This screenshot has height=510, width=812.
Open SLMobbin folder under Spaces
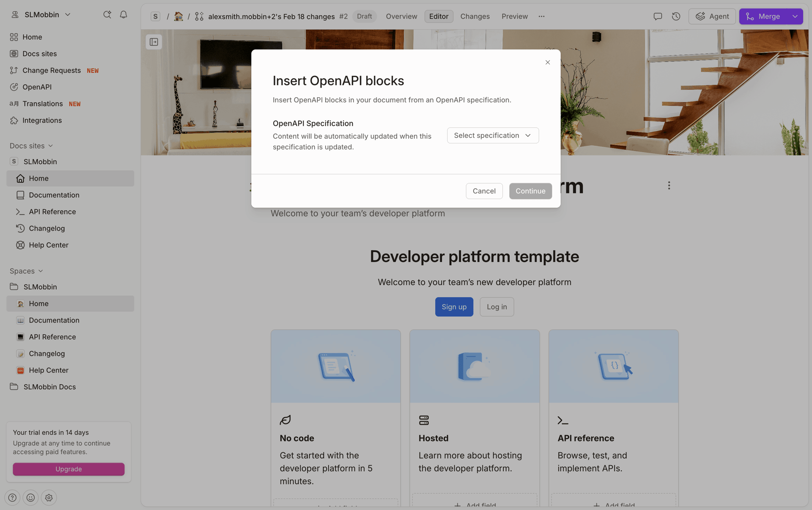[x=70, y=287]
